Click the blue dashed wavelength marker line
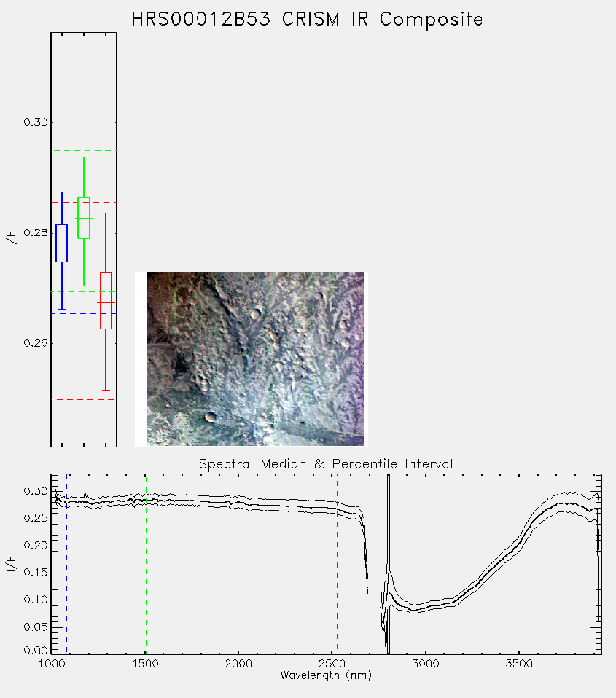The height and width of the screenshot is (698, 616). point(66,564)
